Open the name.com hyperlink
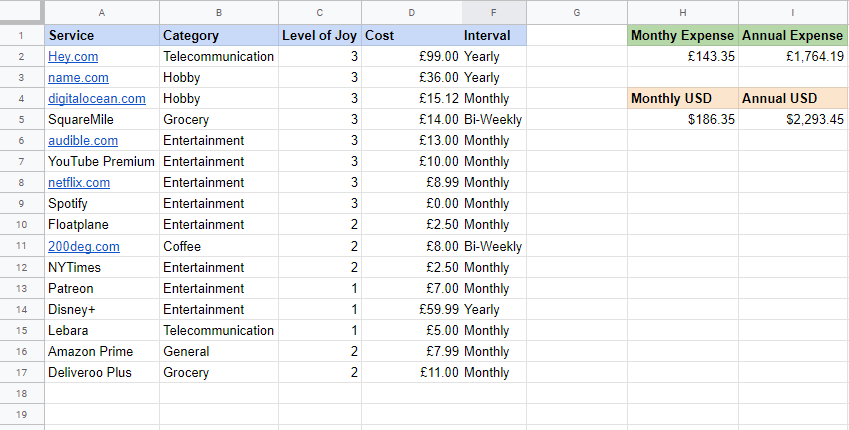The image size is (849, 430). 79,78
